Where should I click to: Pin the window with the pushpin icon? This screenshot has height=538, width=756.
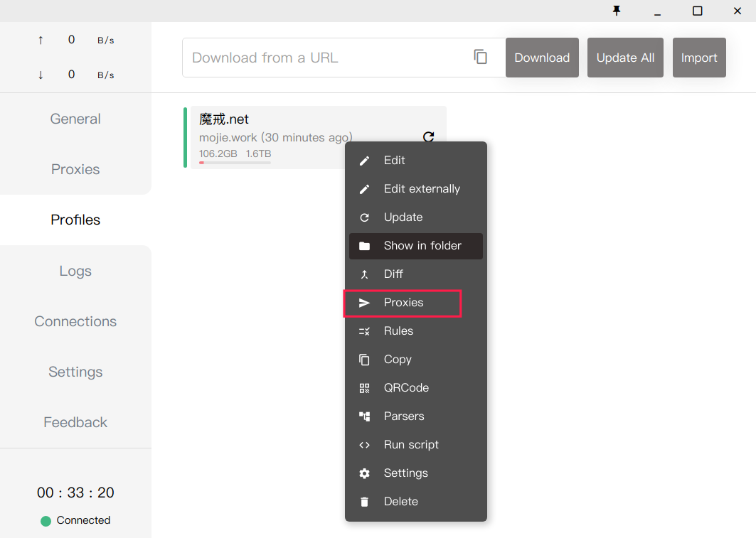click(617, 11)
